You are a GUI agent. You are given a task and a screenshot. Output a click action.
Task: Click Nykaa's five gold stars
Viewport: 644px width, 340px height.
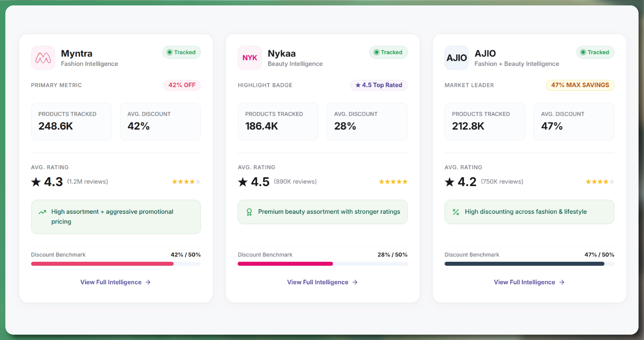(393, 182)
